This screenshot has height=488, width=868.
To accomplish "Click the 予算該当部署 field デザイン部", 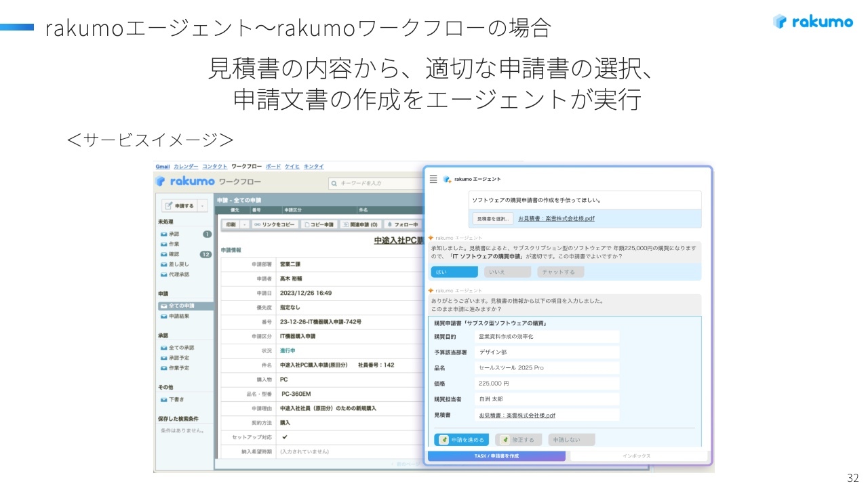I will coord(547,352).
